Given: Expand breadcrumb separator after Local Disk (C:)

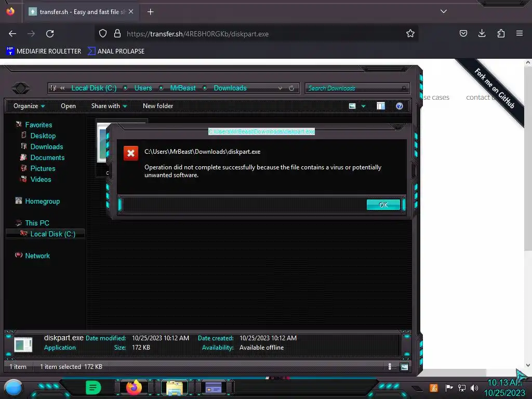Looking at the screenshot, I should coord(125,88).
